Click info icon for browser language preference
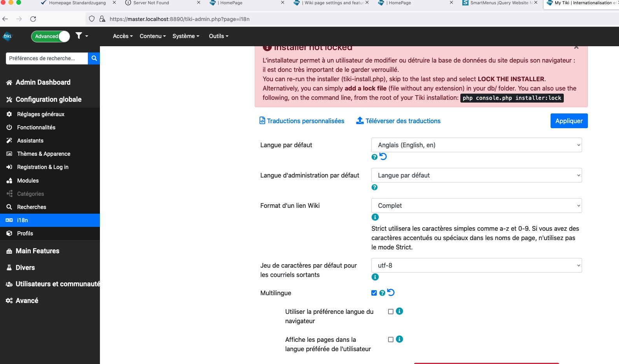This screenshot has width=619, height=364. point(399,311)
